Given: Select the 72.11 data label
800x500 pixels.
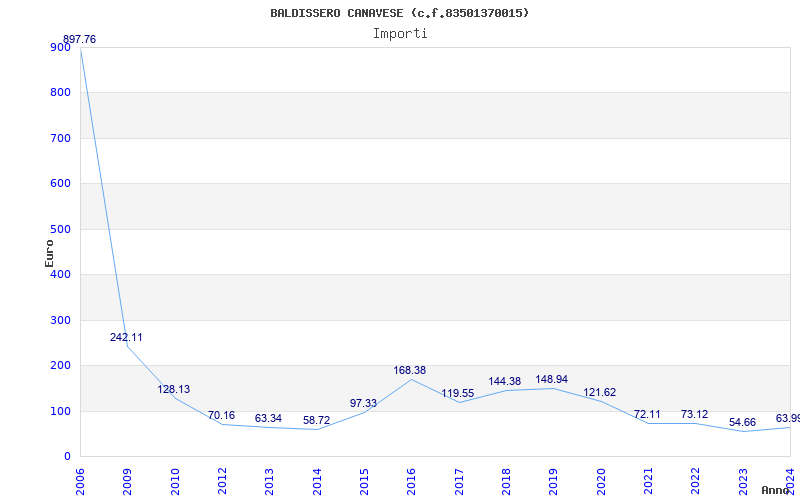Looking at the screenshot, I should pyautogui.click(x=647, y=414).
